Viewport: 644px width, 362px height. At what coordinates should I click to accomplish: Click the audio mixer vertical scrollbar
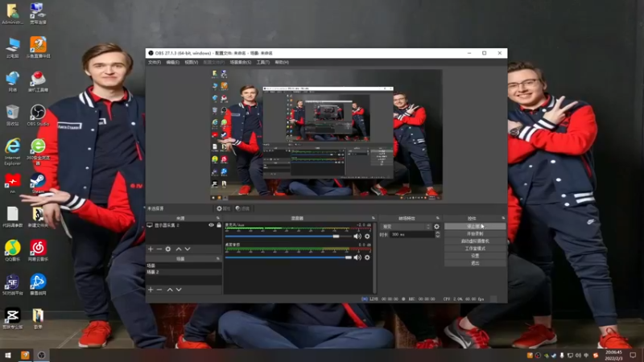[374, 257]
